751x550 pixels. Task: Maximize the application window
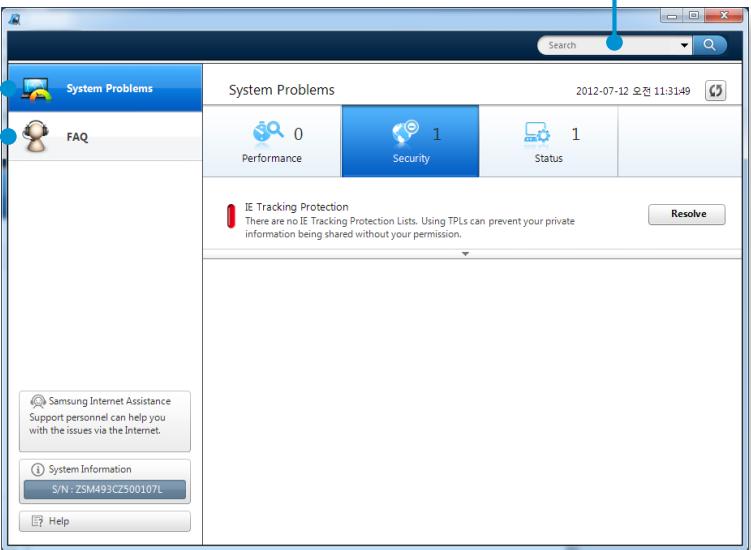(694, 16)
